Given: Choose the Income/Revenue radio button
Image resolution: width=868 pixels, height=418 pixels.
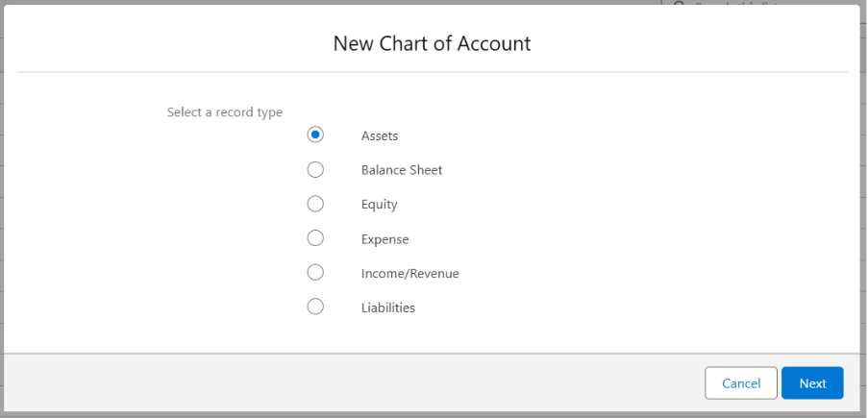Looking at the screenshot, I should point(315,273).
